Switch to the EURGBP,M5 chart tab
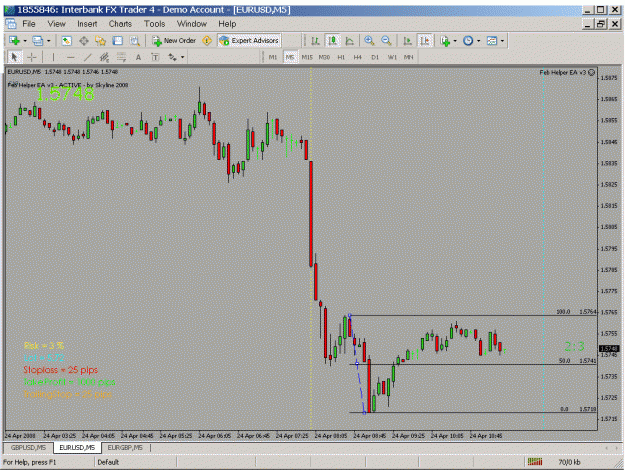The height and width of the screenshot is (470, 625). [125, 448]
